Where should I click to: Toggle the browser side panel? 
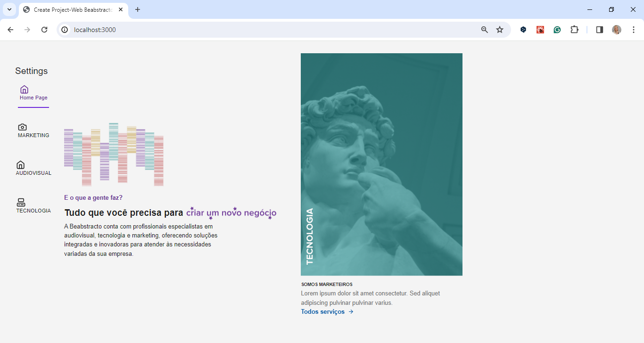tap(600, 30)
